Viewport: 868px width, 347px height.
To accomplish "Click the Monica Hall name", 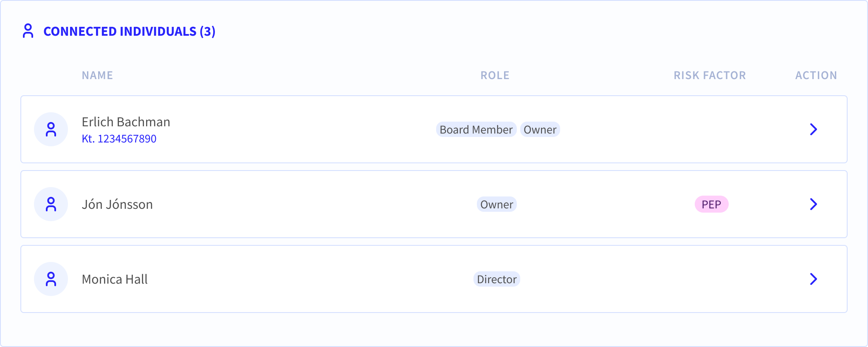I will pos(115,279).
